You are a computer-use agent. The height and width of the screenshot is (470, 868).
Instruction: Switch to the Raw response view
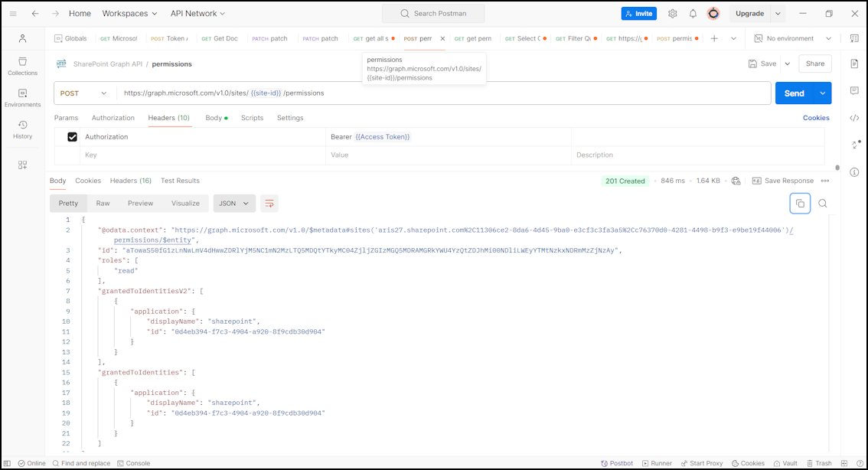tap(103, 203)
